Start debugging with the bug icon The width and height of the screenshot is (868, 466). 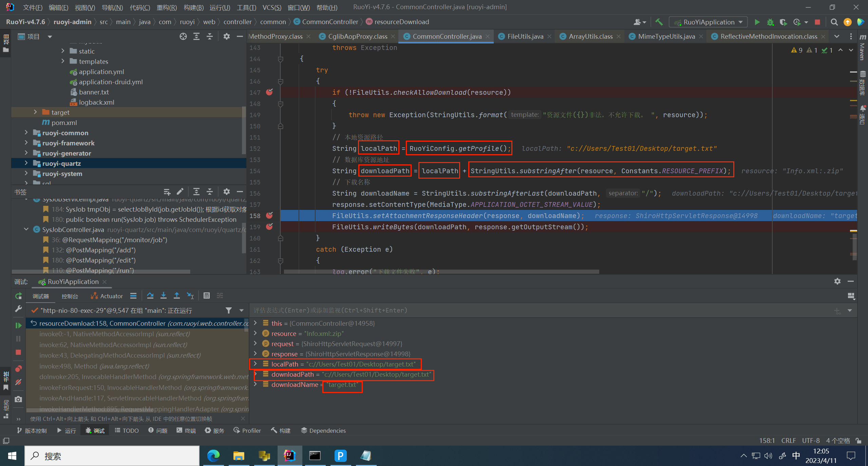[x=770, y=22]
